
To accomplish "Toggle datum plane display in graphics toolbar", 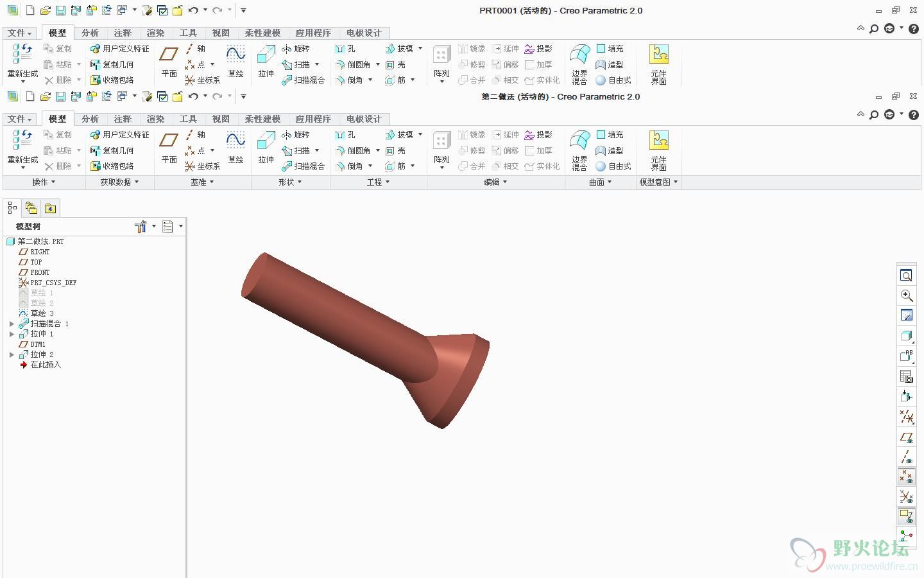I will (906, 437).
